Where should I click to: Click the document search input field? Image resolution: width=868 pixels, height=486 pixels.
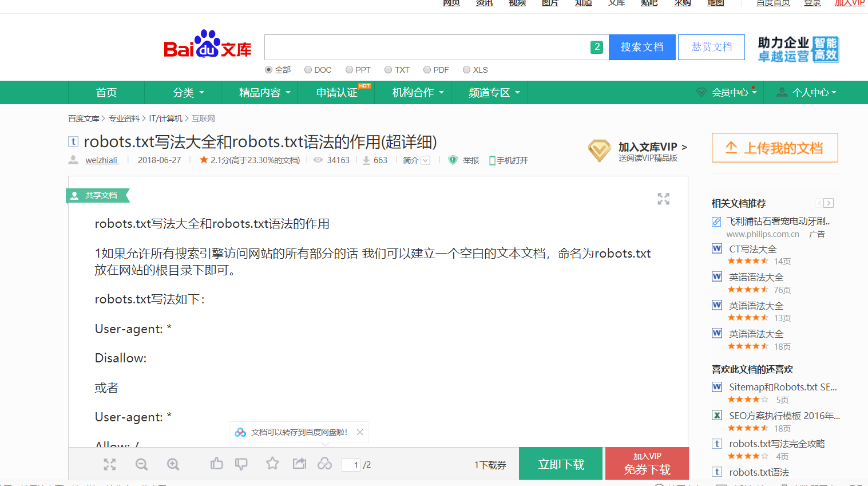(426, 47)
